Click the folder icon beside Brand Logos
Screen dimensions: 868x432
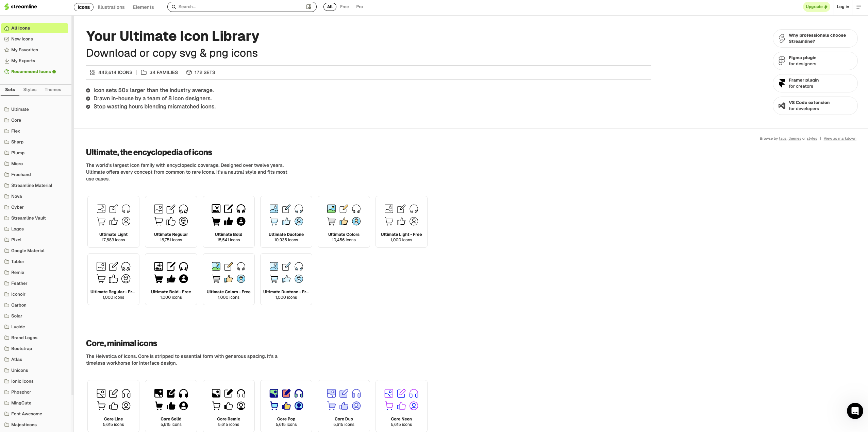point(7,338)
